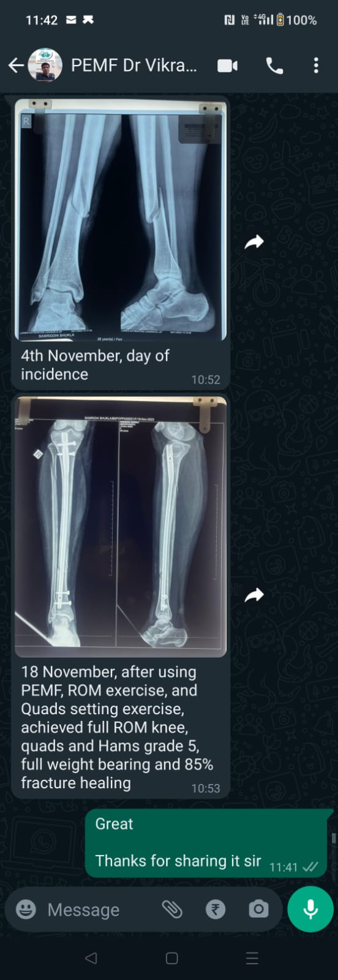Open PEMF Dr Vikra... contact profile picture
This screenshot has width=338, height=980.
coord(45,65)
